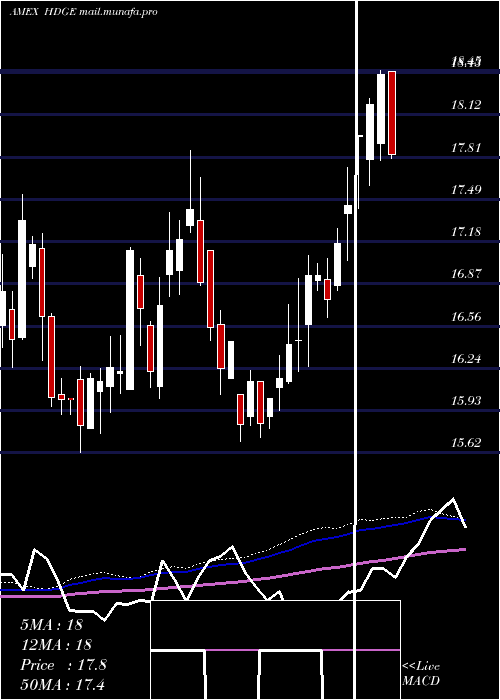500x700 pixels.
Task: Click the tall white candle spanning 16.1 to 17.1
Action: tap(130, 320)
